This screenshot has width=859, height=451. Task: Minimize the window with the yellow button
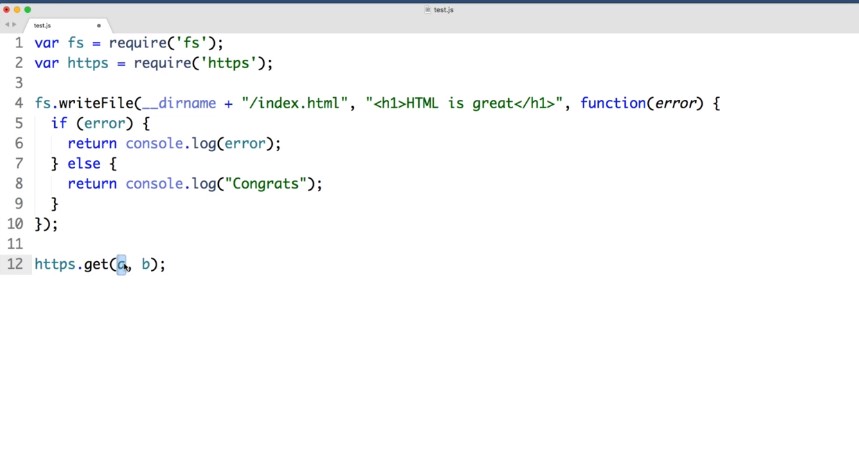[17, 9]
